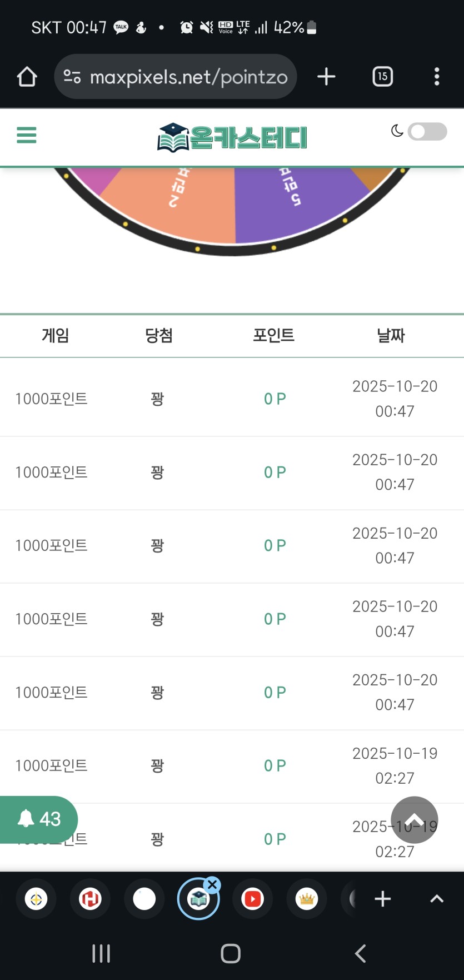Open the tab switcher showing 15 tabs
The height and width of the screenshot is (980, 464).
click(382, 77)
